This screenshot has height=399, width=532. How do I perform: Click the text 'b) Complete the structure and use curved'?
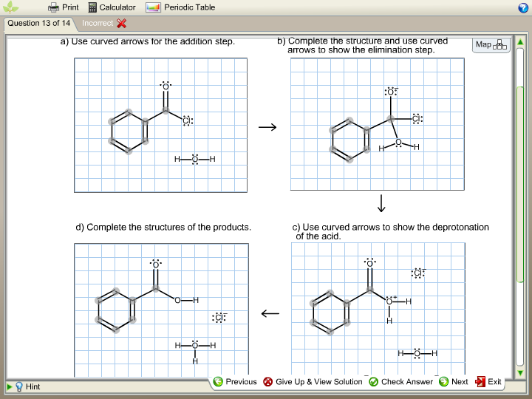[362, 41]
